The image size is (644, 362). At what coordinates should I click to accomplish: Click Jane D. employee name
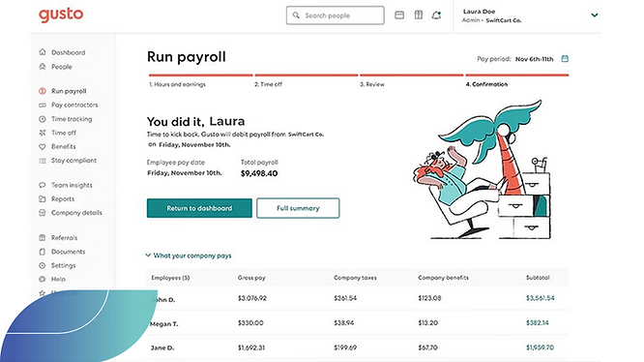(162, 348)
